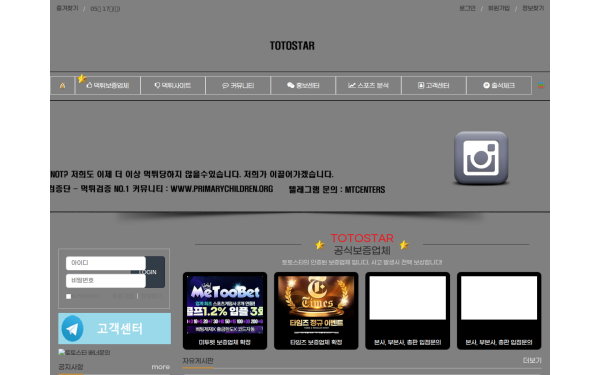Viewport: 600px width, 375px height.
Task: Click 더보기 beside 자유게시판
Action: click(532, 360)
